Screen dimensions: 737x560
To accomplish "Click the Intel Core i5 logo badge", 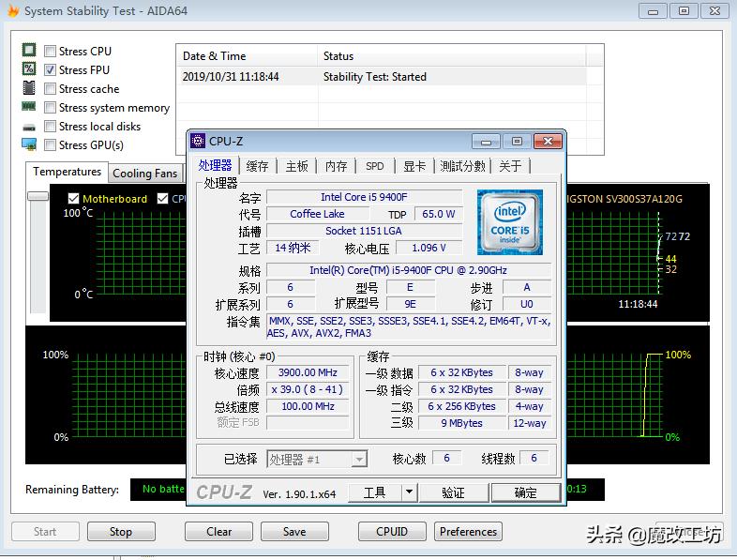I will click(x=510, y=221).
